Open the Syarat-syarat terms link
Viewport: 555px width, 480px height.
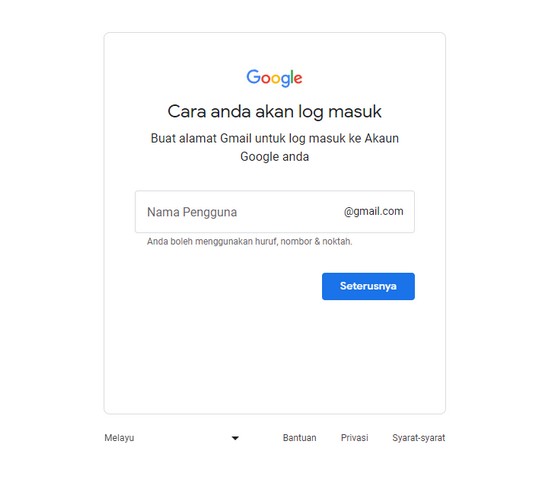(x=418, y=438)
